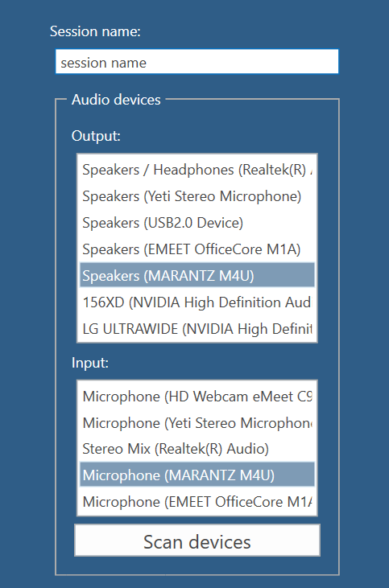
Task: Select LG ULTRAWIDE NVIDIA output device
Action: tap(197, 328)
